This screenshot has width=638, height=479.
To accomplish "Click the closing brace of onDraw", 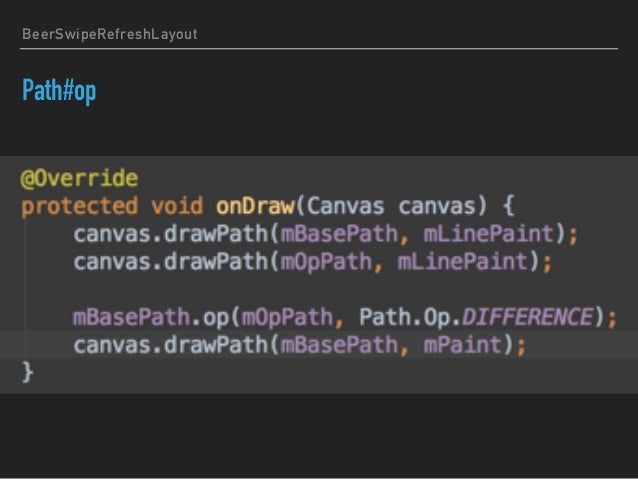I will pos(27,372).
